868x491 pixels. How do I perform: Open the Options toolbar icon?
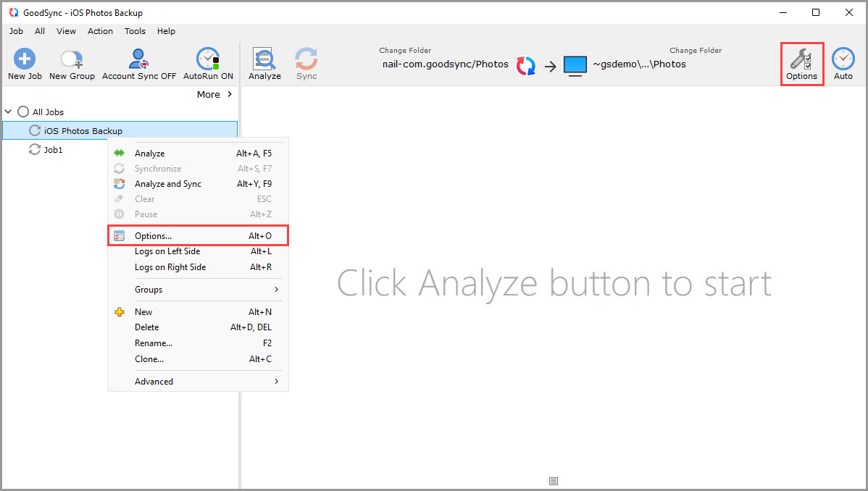coord(801,63)
